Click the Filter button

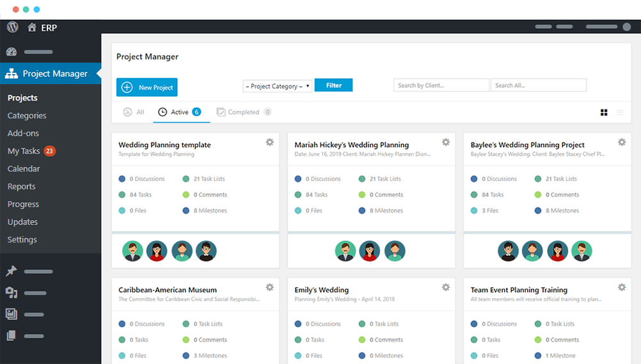[333, 85]
